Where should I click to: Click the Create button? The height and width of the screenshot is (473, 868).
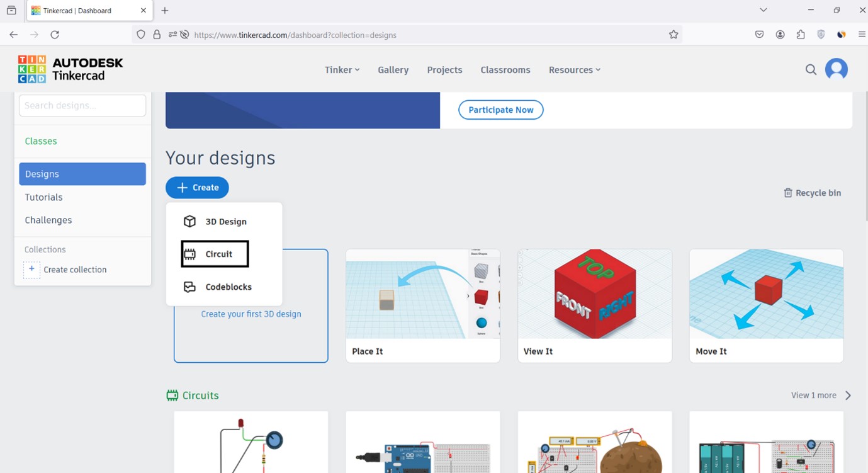tap(197, 188)
